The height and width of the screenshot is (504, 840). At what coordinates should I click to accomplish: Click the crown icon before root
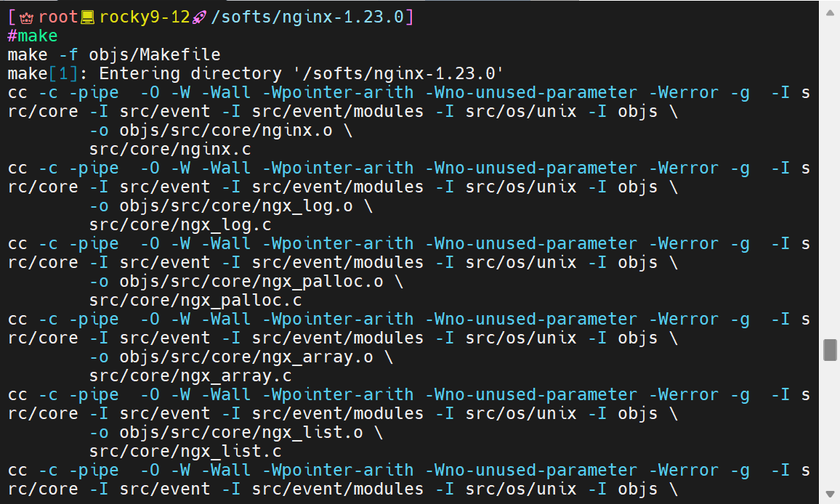point(27,17)
